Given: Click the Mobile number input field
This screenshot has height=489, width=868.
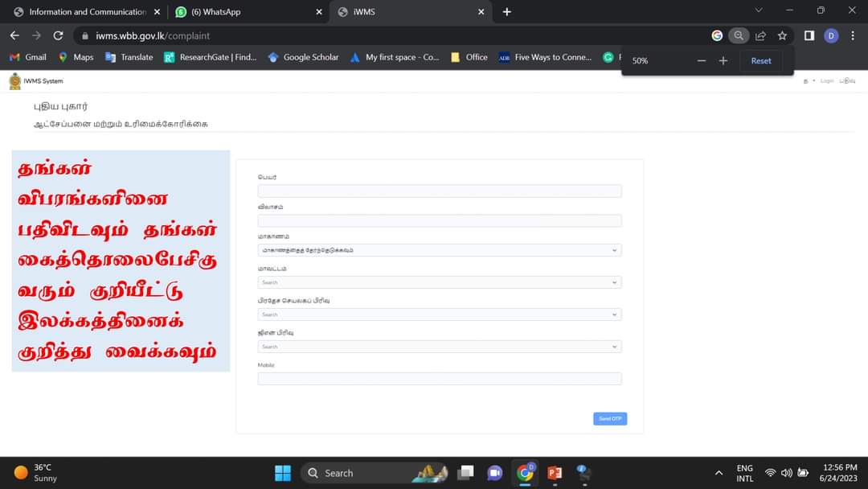Looking at the screenshot, I should pos(440,379).
